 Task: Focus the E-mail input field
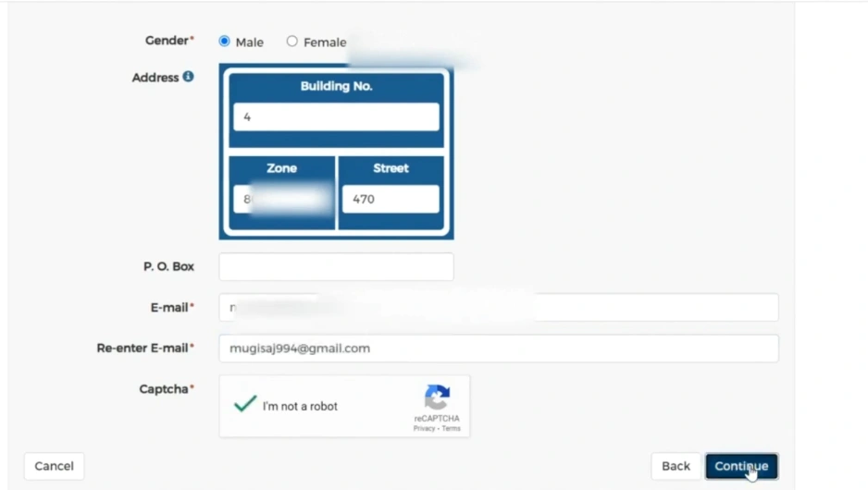(499, 307)
